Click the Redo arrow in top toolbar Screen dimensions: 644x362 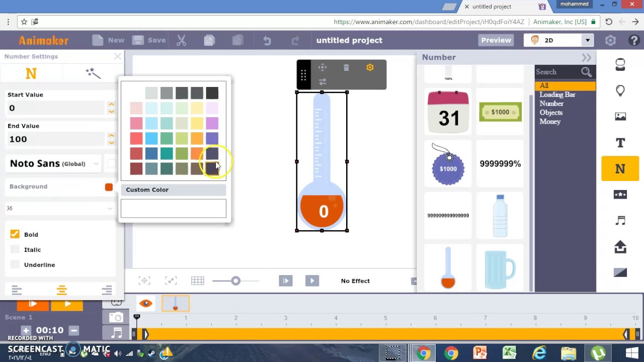click(x=295, y=41)
